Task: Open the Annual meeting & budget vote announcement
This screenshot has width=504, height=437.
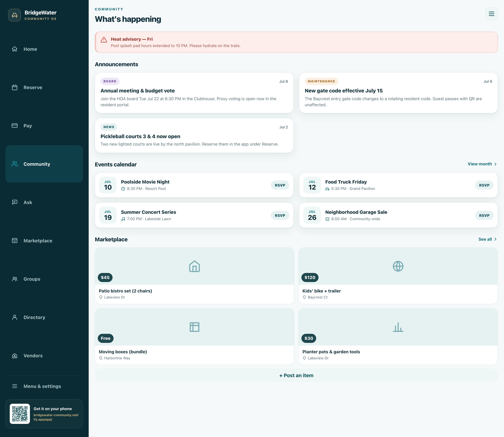Action: [194, 93]
